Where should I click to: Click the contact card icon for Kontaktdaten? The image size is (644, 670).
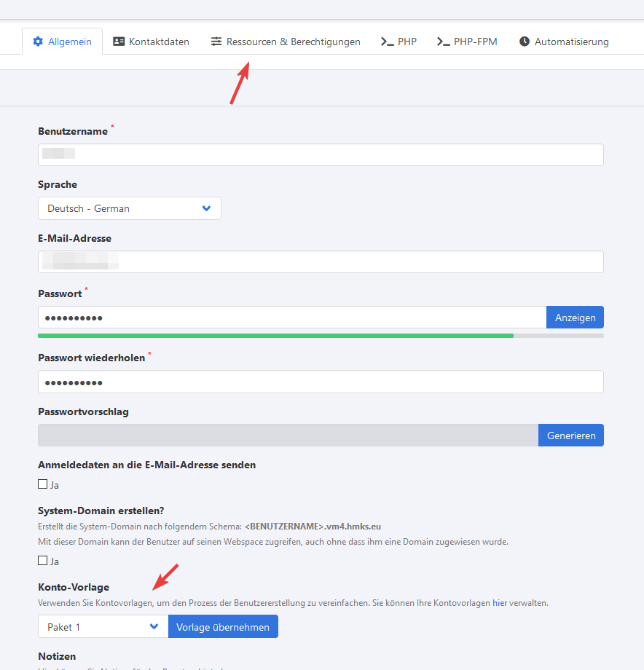point(119,42)
